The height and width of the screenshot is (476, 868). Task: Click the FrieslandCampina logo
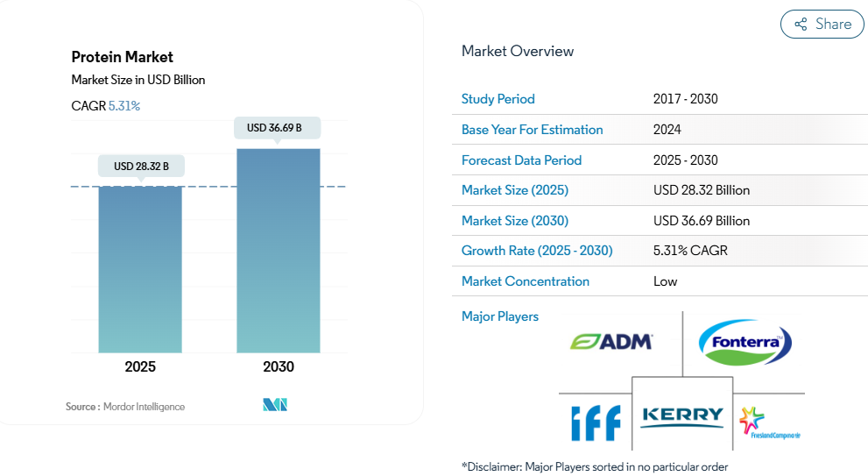769,423
